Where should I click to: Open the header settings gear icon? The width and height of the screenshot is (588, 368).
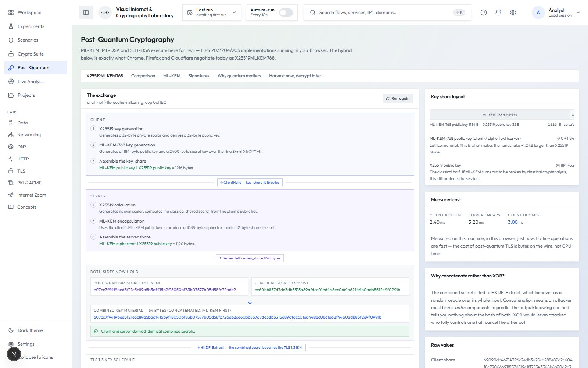point(513,13)
